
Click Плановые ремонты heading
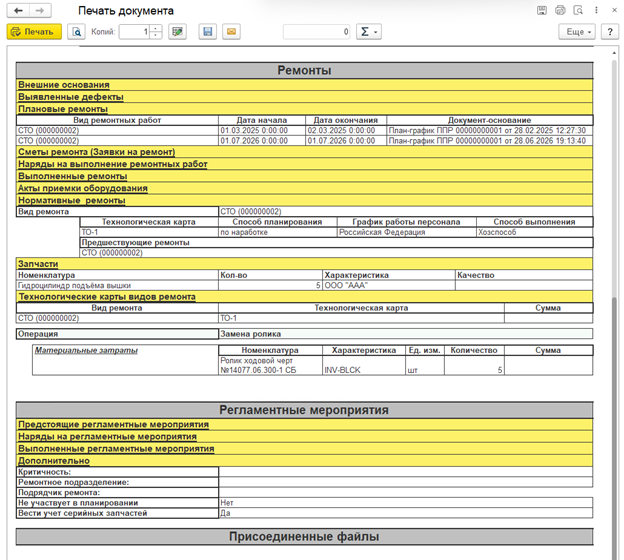click(63, 109)
